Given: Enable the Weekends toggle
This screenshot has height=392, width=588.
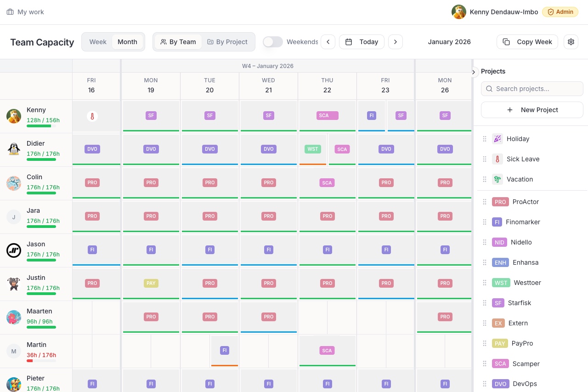Looking at the screenshot, I should [x=273, y=42].
